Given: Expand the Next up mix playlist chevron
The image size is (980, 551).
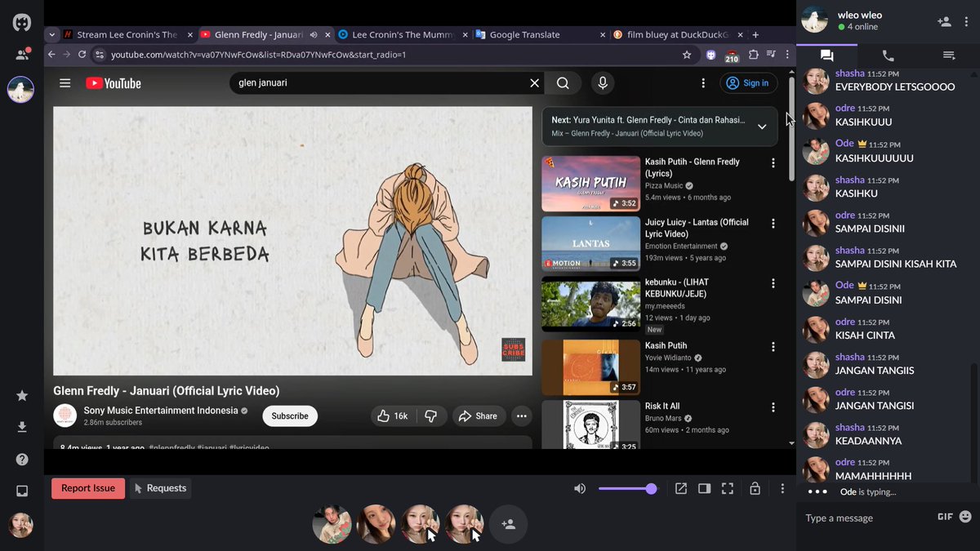Looking at the screenshot, I should [762, 127].
